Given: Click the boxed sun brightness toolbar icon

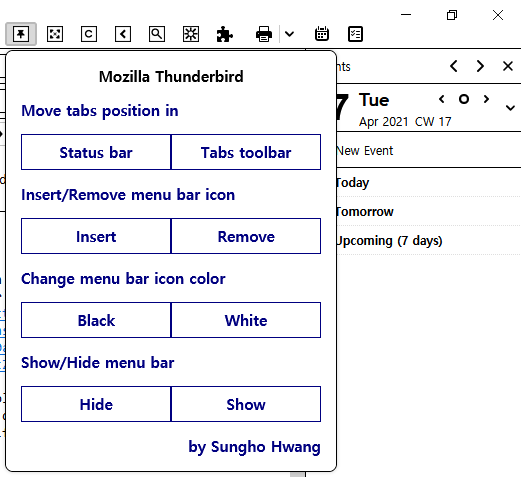Looking at the screenshot, I should [x=191, y=34].
